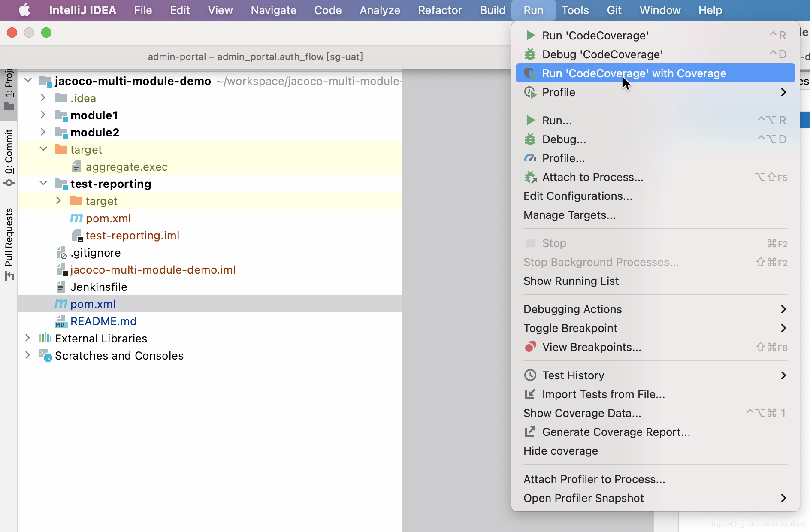This screenshot has height=532, width=810.
Task: Click the module1 folder icon
Action: point(61,115)
